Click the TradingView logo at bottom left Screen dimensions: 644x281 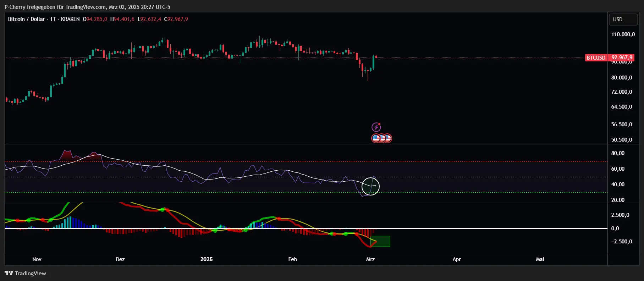point(25,273)
